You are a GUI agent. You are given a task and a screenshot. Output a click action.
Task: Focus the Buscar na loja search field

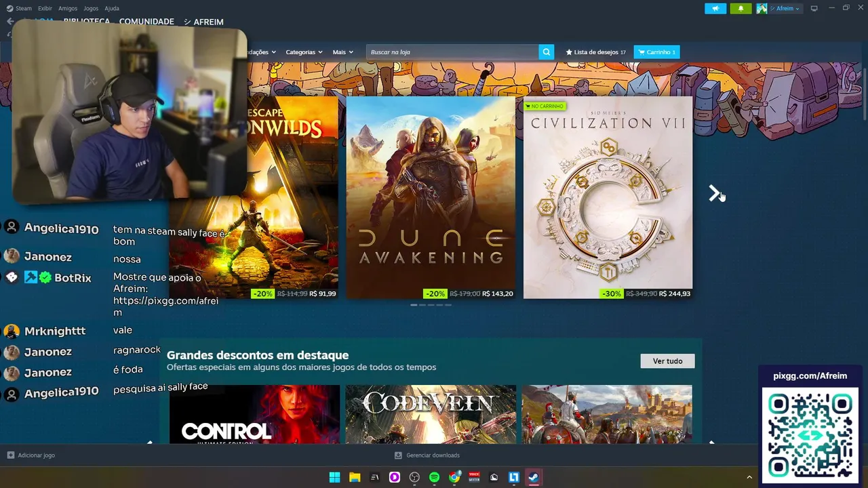(x=452, y=52)
